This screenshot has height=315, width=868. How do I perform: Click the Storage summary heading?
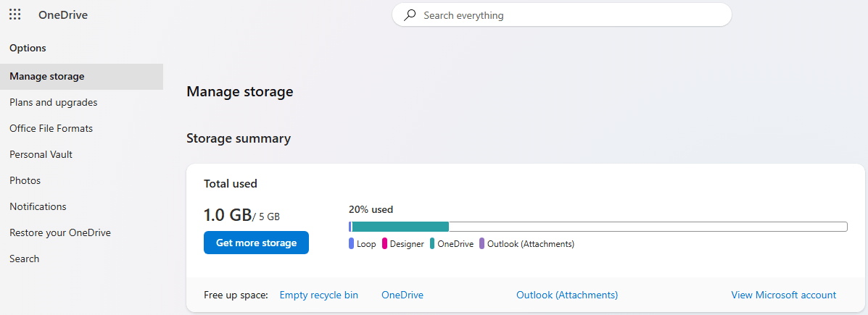pyautogui.click(x=239, y=138)
